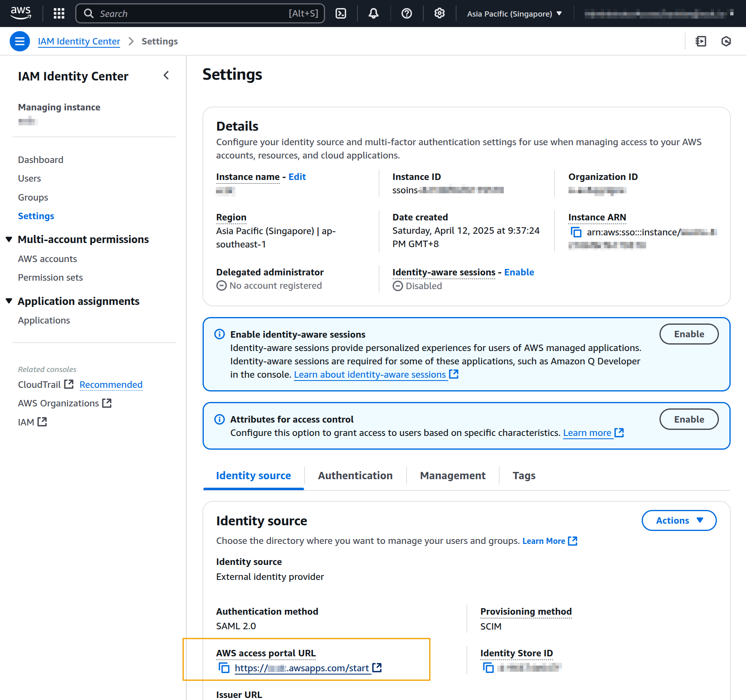Switch to Management tab
This screenshot has height=700, width=746.
coord(453,476)
